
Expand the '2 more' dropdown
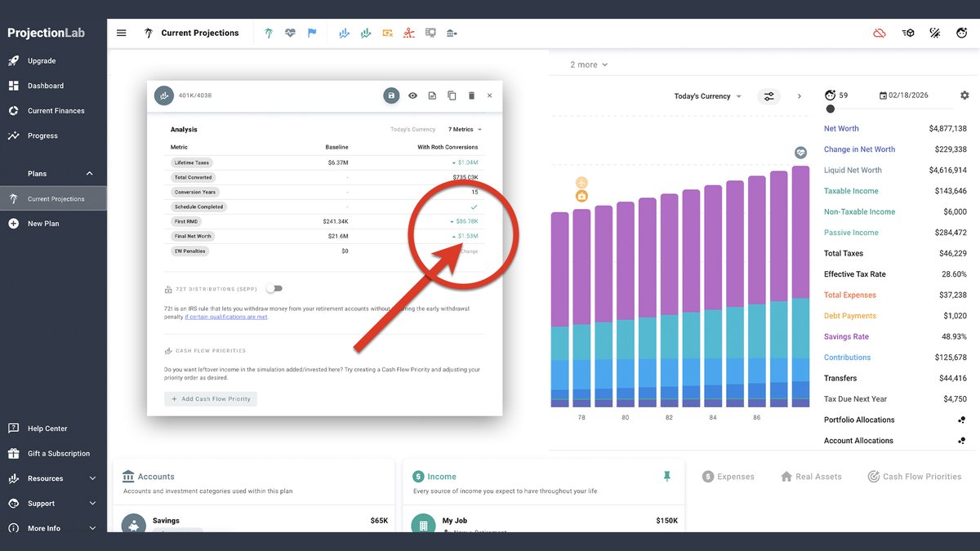(589, 64)
